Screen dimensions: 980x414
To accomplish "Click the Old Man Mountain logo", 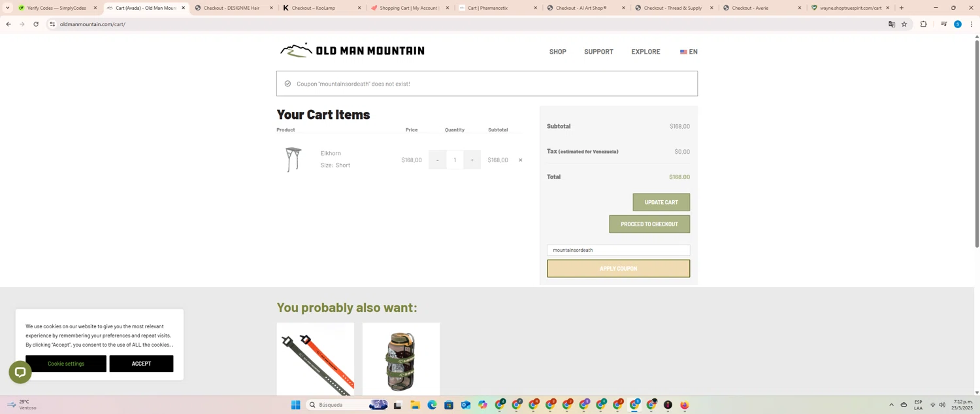I will coord(352,50).
